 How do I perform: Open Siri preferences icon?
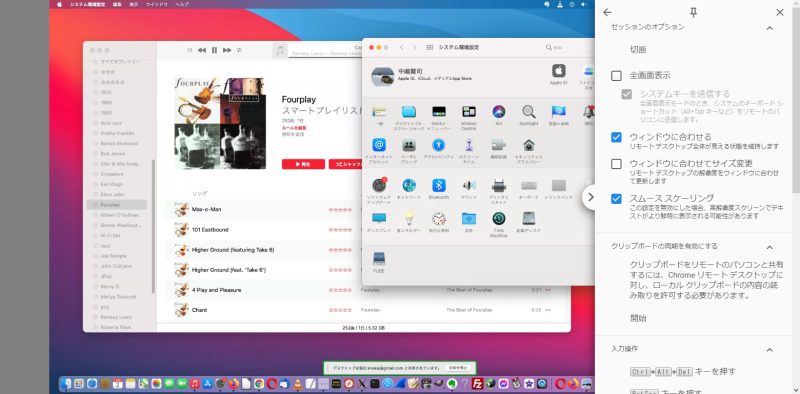coord(499,112)
